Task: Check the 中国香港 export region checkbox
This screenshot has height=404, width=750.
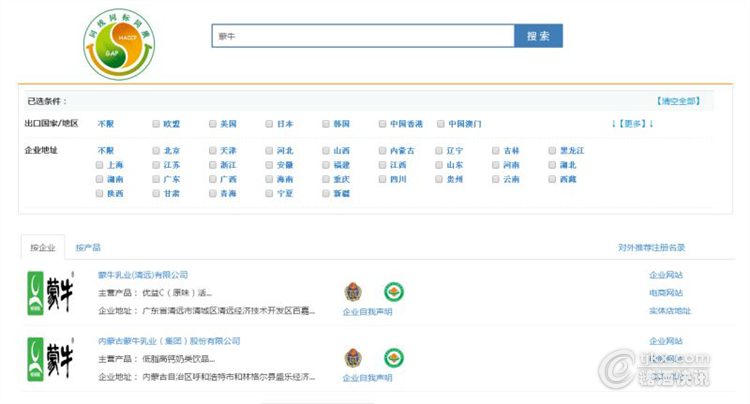Action: pyautogui.click(x=382, y=124)
